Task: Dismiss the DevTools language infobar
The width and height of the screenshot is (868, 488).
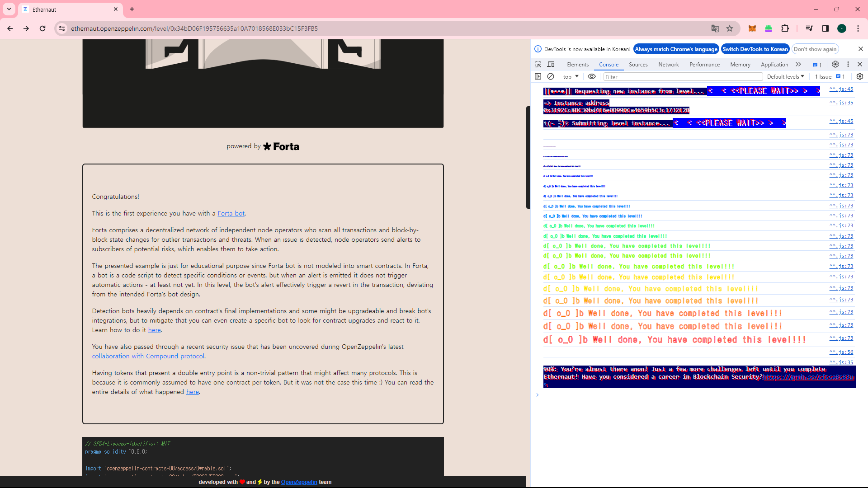Action: (x=861, y=49)
